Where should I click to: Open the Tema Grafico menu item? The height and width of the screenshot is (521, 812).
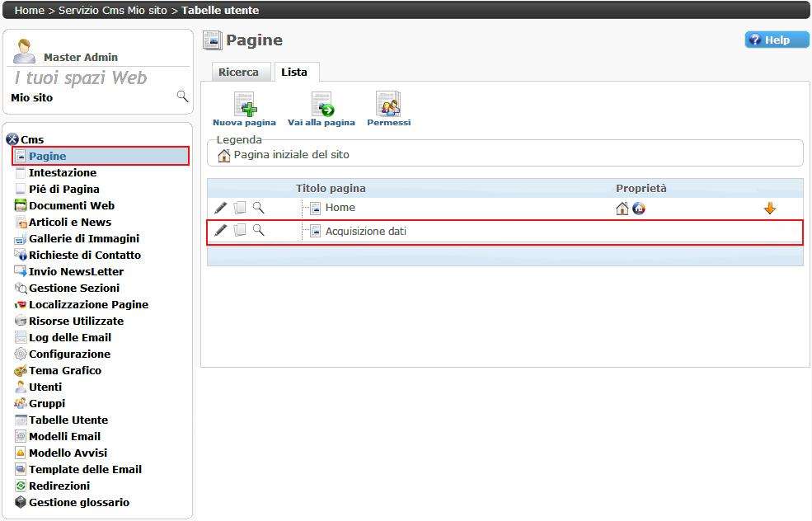[64, 370]
